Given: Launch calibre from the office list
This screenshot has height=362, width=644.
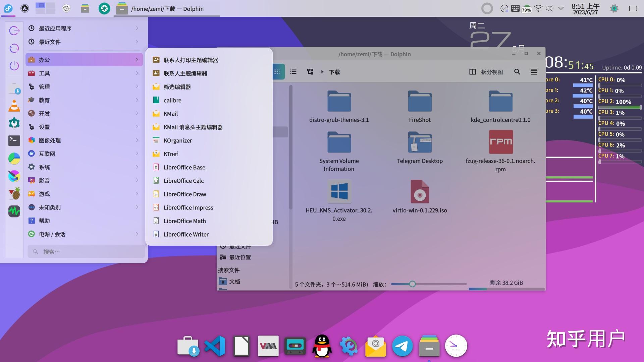Looking at the screenshot, I should pyautogui.click(x=209, y=100).
